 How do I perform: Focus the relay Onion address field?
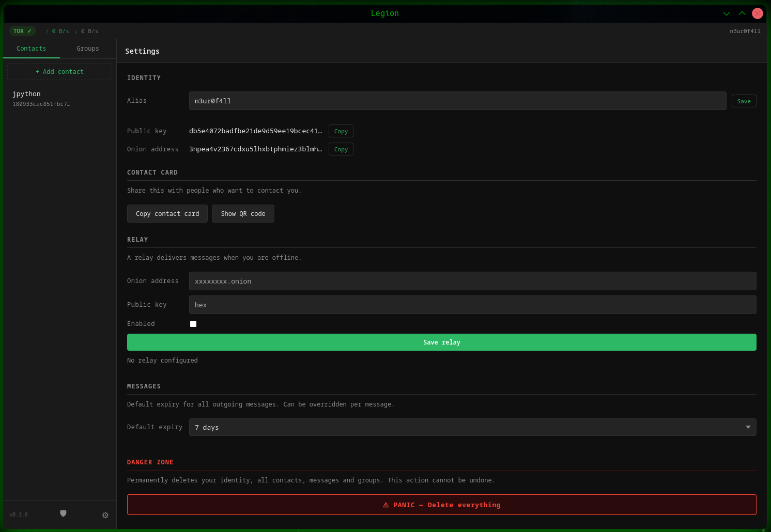472,281
